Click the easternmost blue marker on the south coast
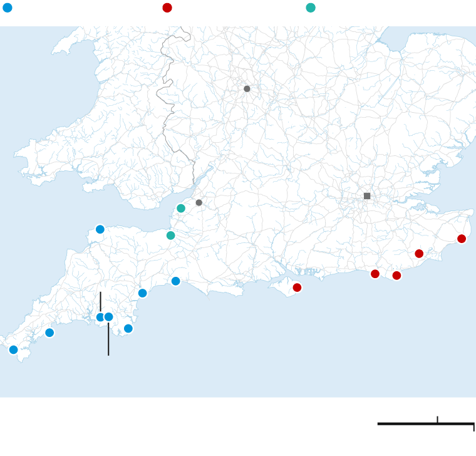Viewport: 476px width, 456px height. pyautogui.click(x=176, y=281)
